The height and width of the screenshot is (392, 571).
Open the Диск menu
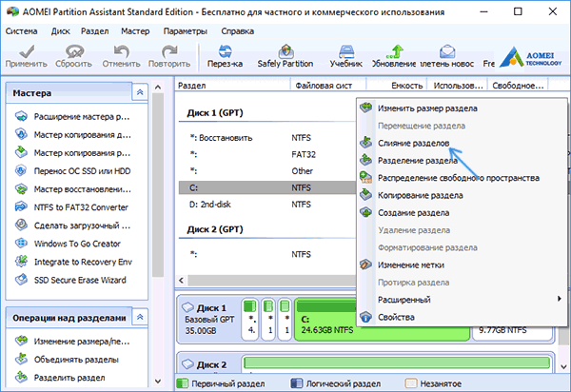(x=60, y=31)
